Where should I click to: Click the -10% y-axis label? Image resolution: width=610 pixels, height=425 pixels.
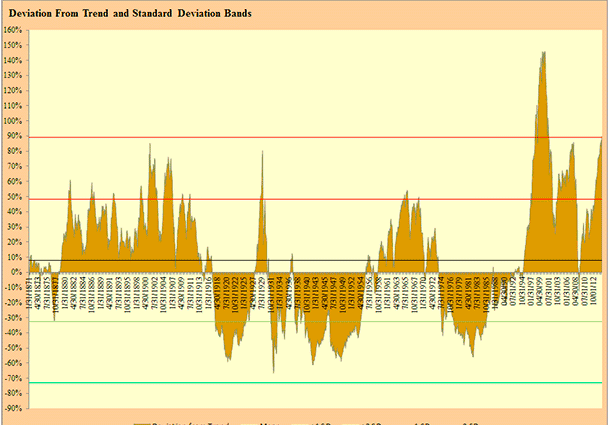[x=13, y=288]
